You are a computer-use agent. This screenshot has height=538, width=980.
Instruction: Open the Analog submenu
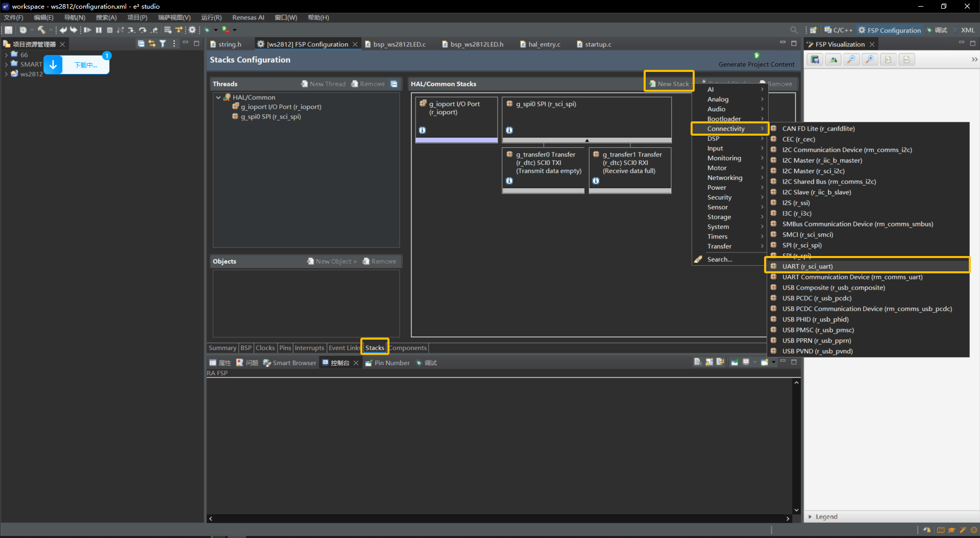(730, 99)
